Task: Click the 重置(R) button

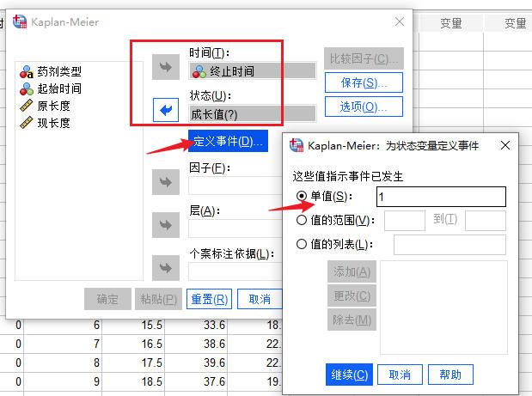Action: [210, 299]
